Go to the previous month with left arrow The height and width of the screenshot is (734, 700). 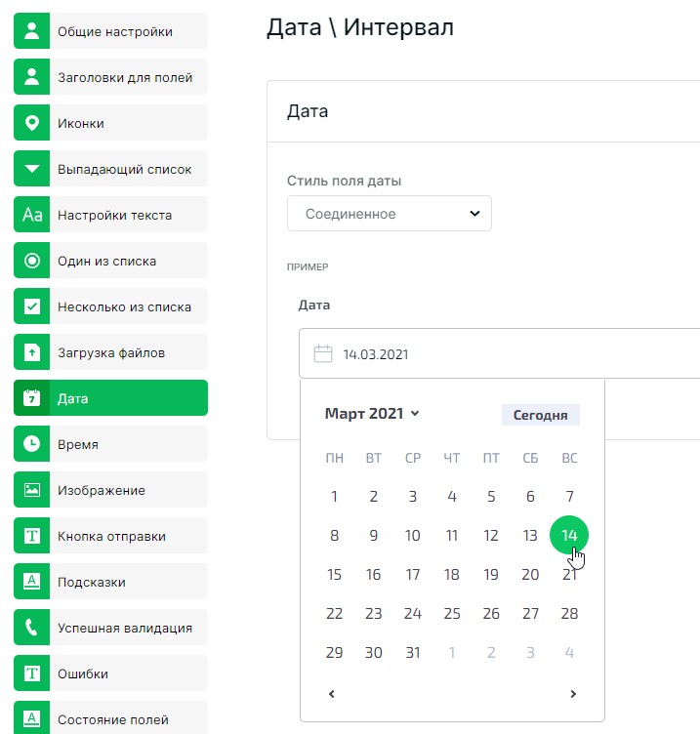pyautogui.click(x=332, y=694)
